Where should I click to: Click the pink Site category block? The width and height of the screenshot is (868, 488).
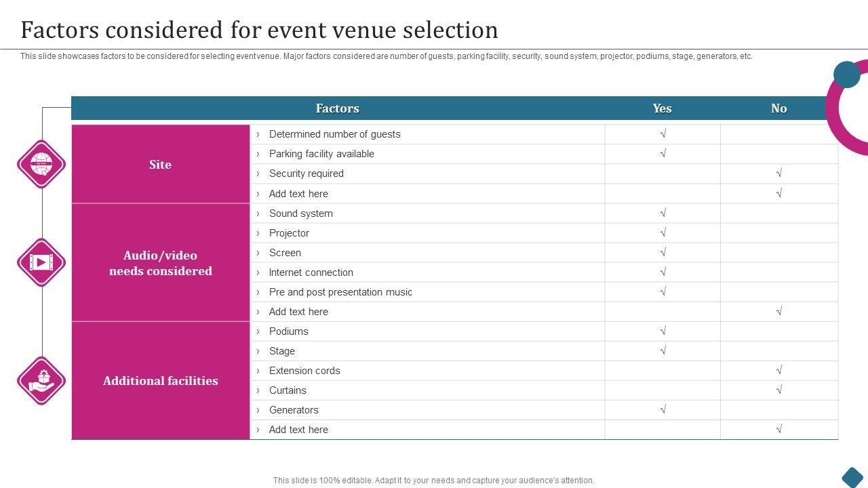coord(161,165)
